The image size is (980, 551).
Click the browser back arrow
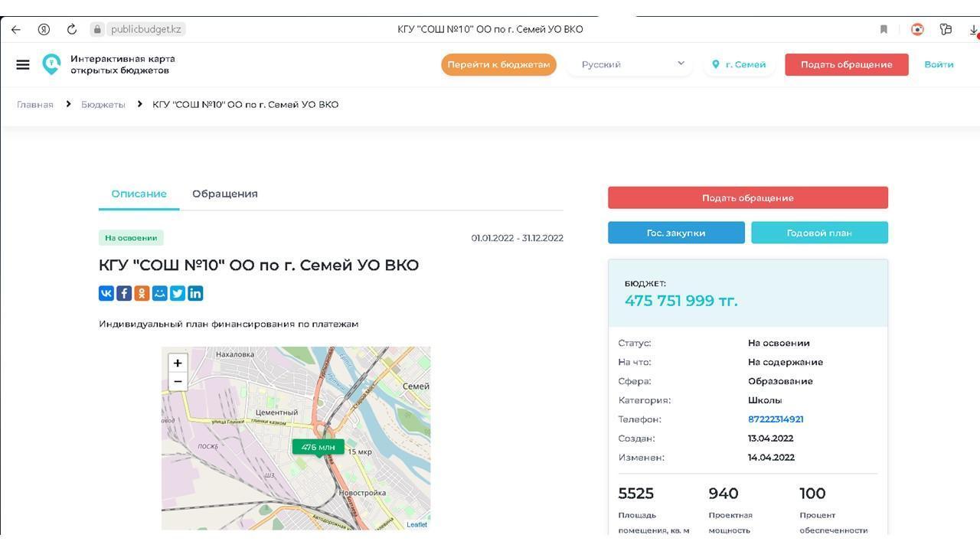(x=15, y=29)
